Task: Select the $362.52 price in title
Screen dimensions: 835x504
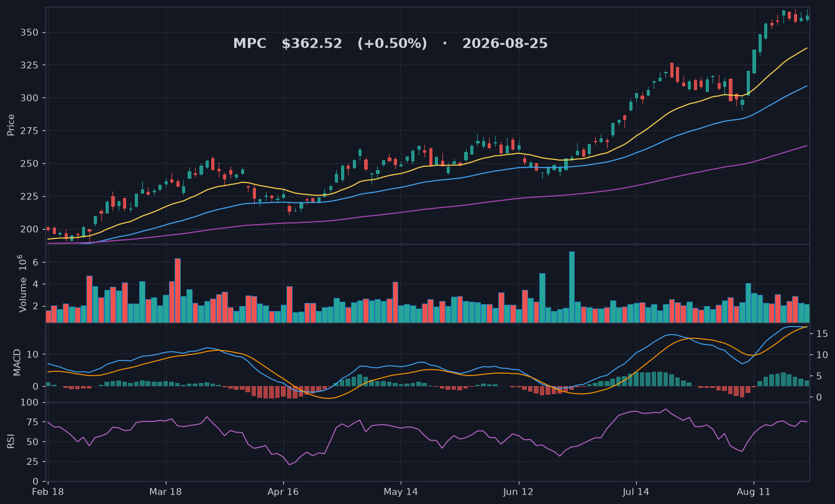Action: pyautogui.click(x=312, y=43)
